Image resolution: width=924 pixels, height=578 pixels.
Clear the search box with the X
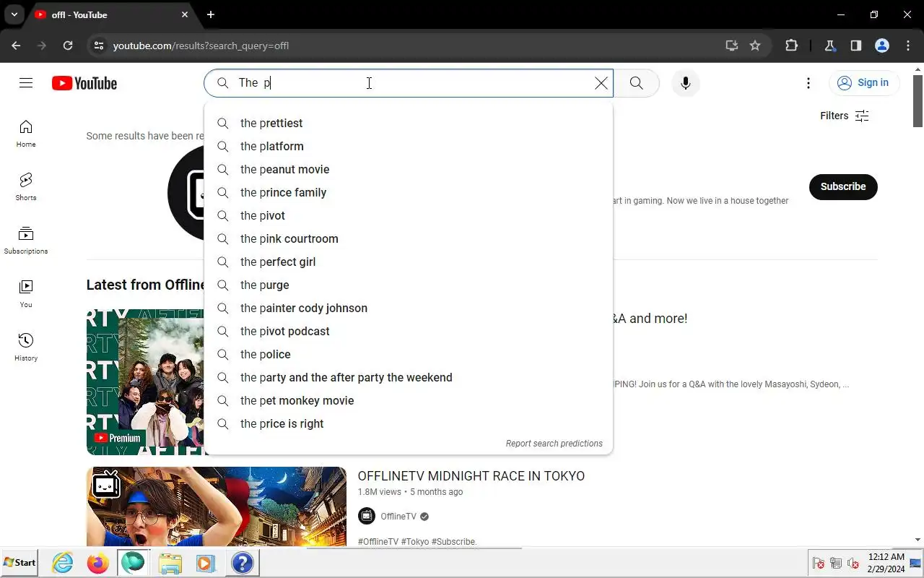coord(601,83)
